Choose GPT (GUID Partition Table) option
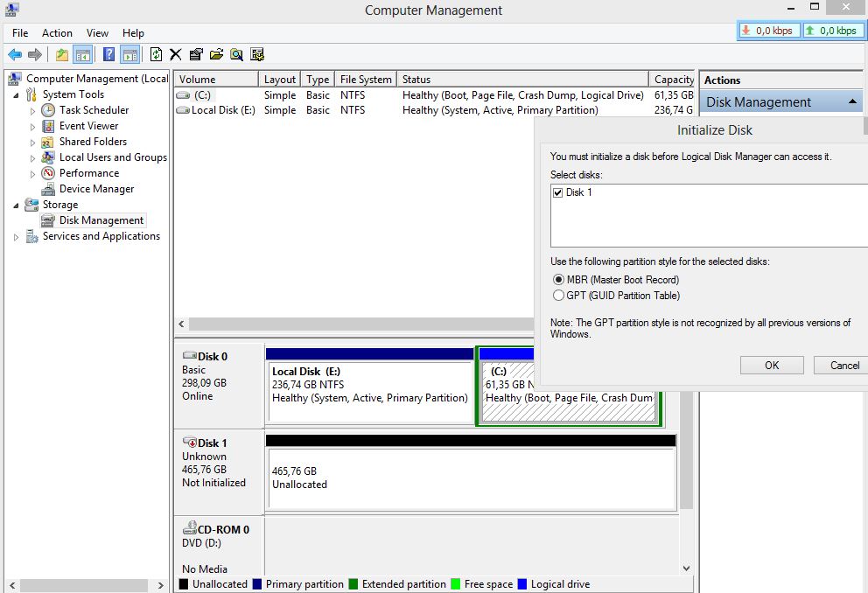 (x=558, y=296)
